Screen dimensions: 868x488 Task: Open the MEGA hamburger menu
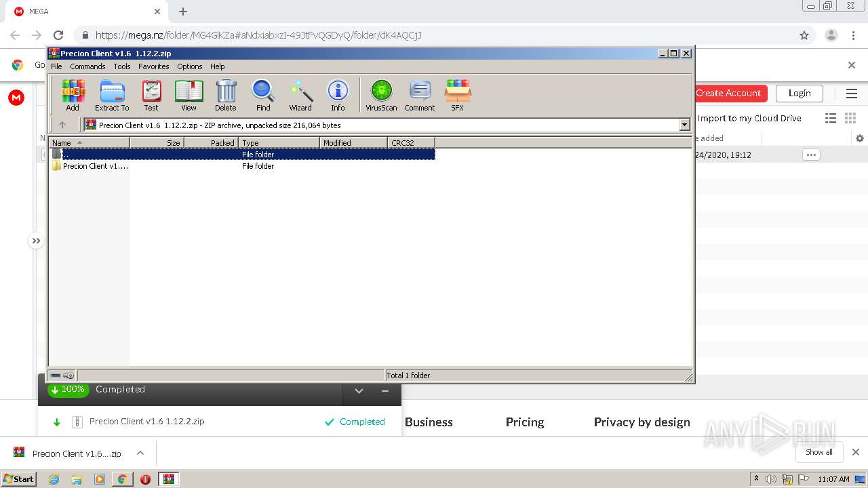tap(851, 94)
